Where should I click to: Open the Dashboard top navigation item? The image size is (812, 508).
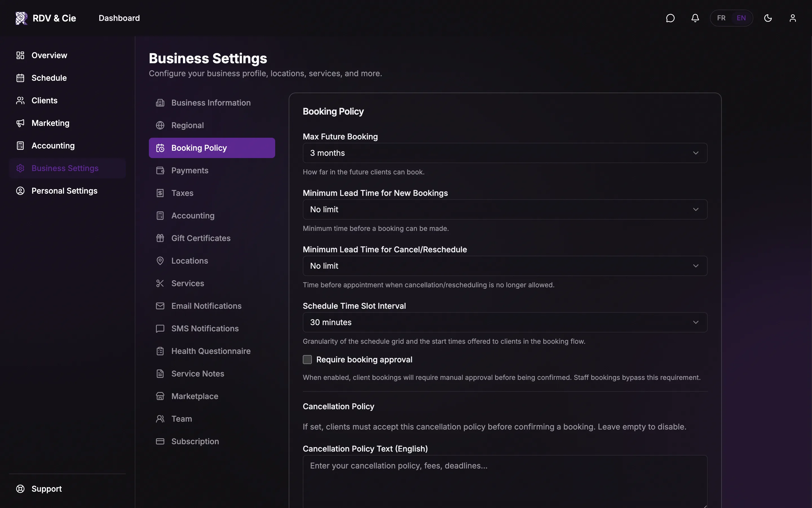tap(119, 18)
